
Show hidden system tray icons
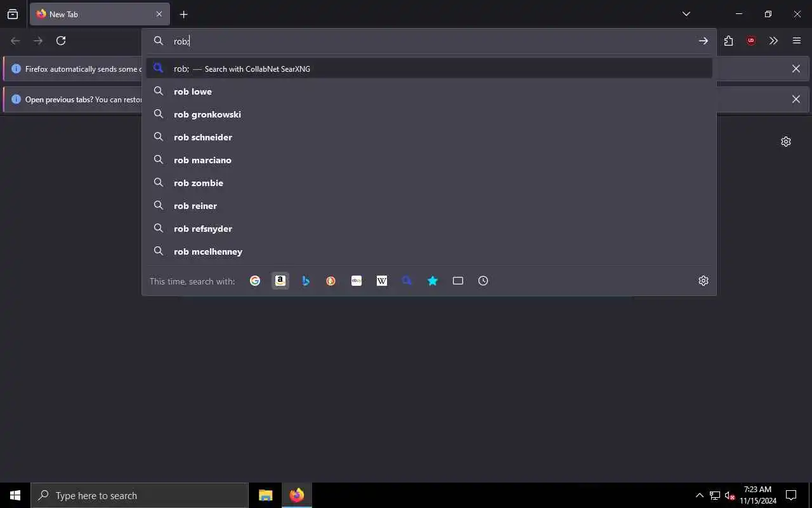pyautogui.click(x=699, y=495)
